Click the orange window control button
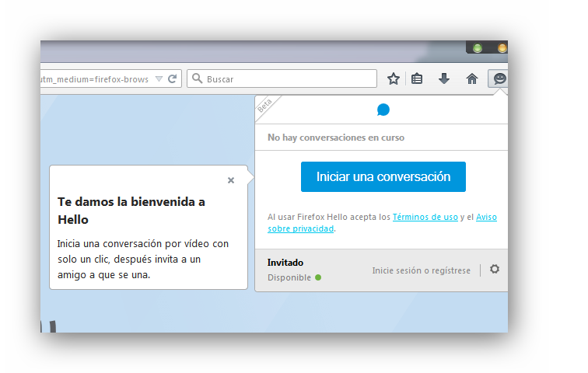The height and width of the screenshot is (373, 588). click(x=502, y=48)
